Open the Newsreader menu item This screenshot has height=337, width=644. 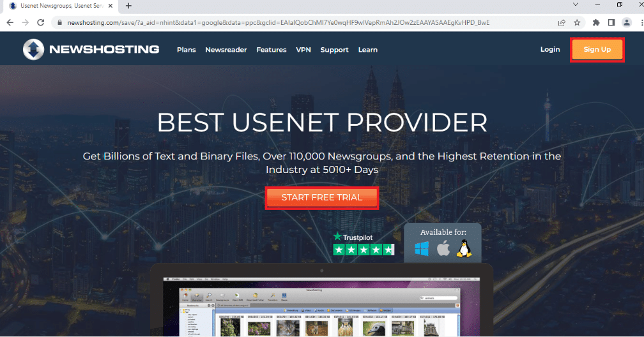coord(226,50)
